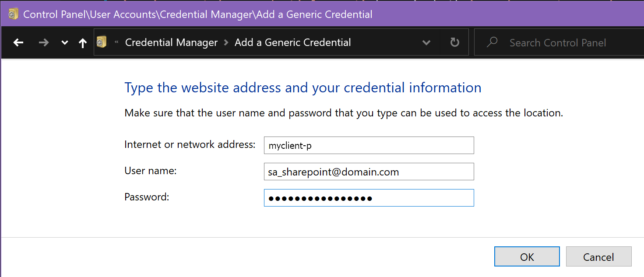Go up one level with up arrow

[82, 42]
